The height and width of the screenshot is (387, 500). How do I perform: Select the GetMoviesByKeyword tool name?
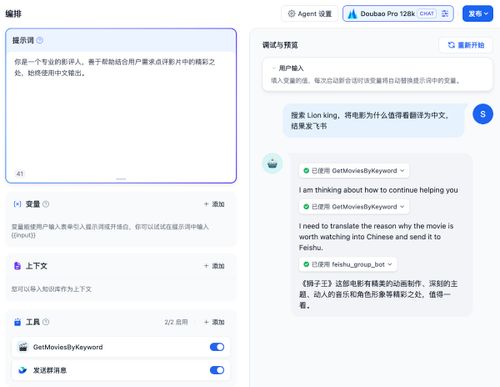tap(68, 347)
